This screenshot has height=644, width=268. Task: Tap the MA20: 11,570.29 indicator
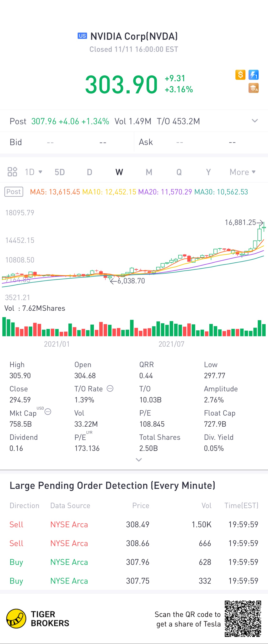tap(165, 192)
